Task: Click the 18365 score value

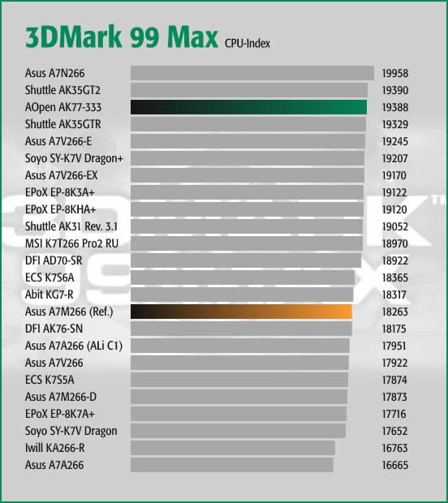Action: pos(395,277)
